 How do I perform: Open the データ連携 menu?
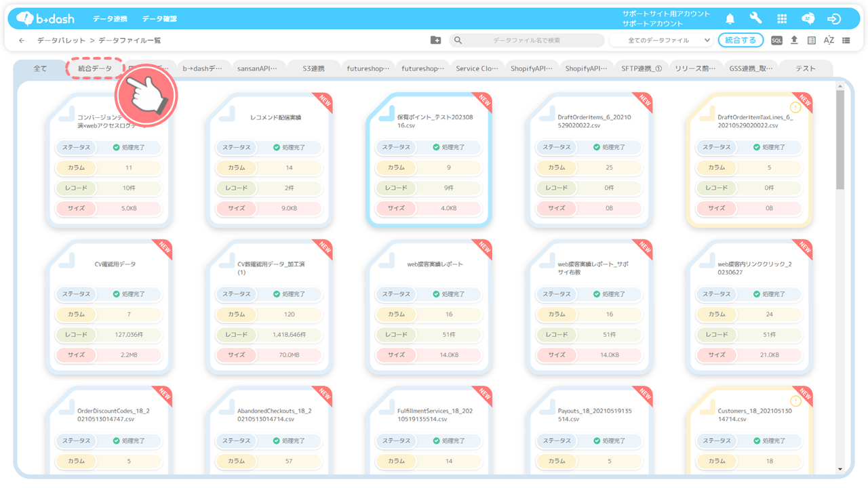tap(110, 19)
